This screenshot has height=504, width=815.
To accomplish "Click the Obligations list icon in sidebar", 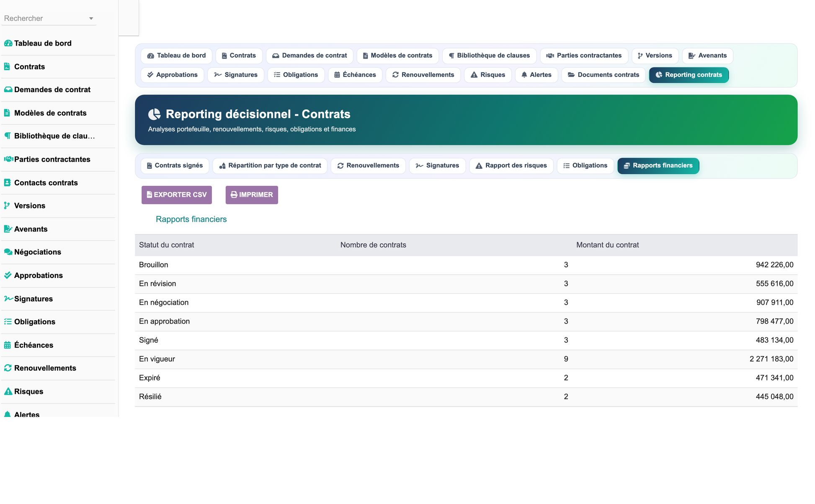I will point(8,321).
